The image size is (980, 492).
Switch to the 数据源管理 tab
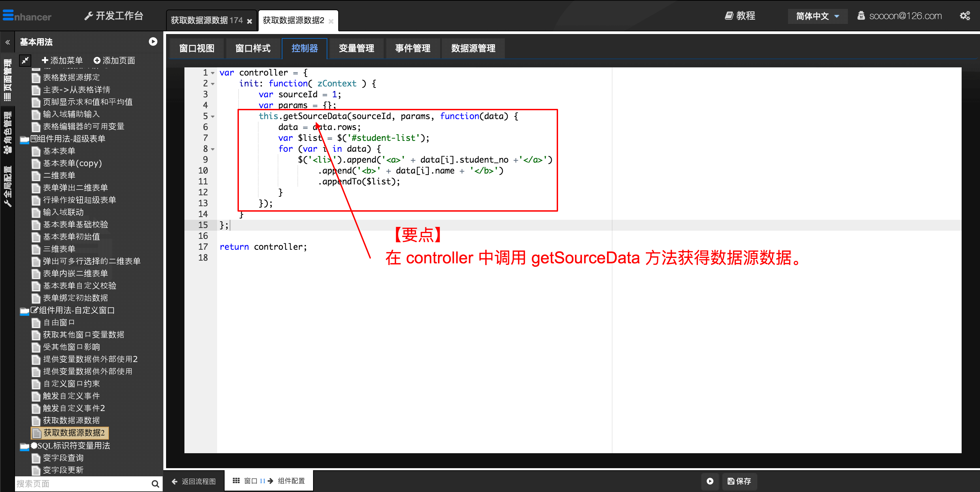pyautogui.click(x=473, y=48)
